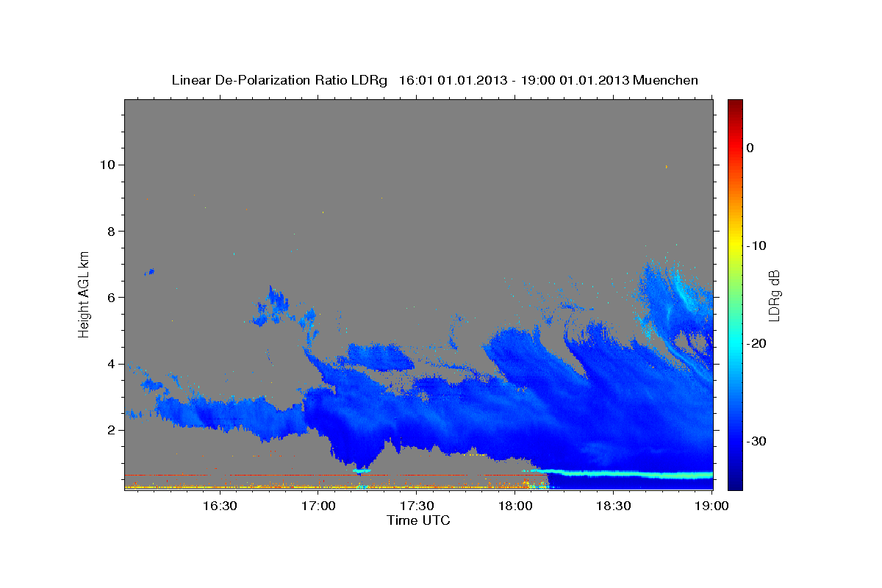Click the plot title "Linear De-Polarization Ratio LDRg"
This screenshot has height=588, width=882.
279,81
